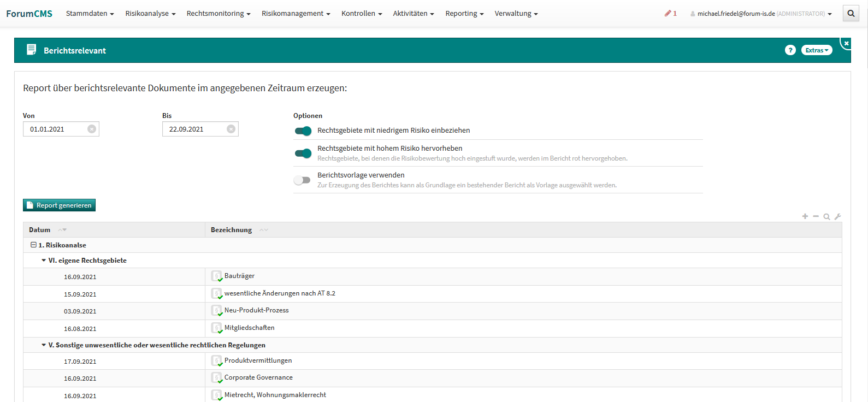The image size is (868, 402).
Task: Click the table search magnifier icon
Action: pos(826,217)
